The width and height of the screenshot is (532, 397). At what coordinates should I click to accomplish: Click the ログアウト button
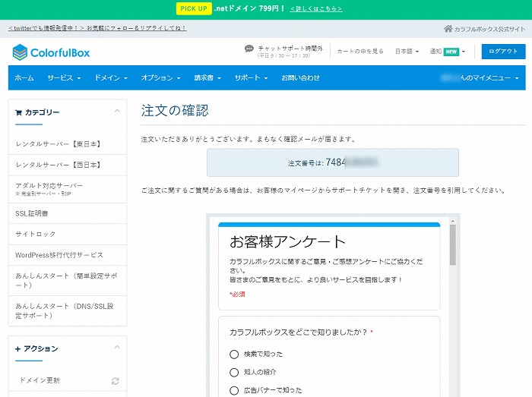pyautogui.click(x=503, y=52)
